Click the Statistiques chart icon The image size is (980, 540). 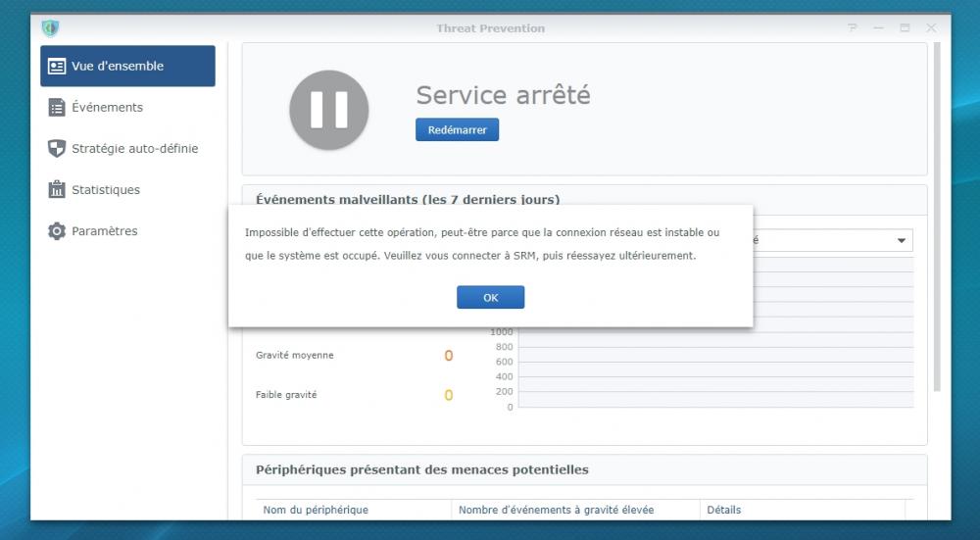pyautogui.click(x=57, y=189)
